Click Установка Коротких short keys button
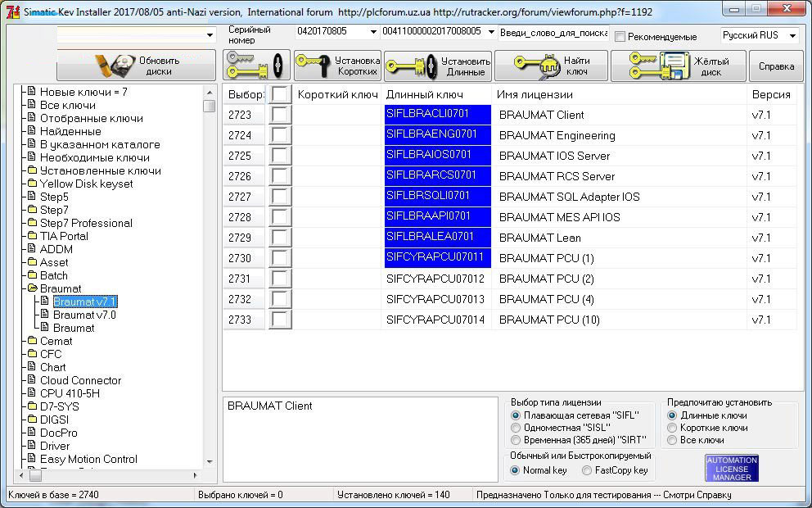Image resolution: width=812 pixels, height=508 pixels. [337, 66]
